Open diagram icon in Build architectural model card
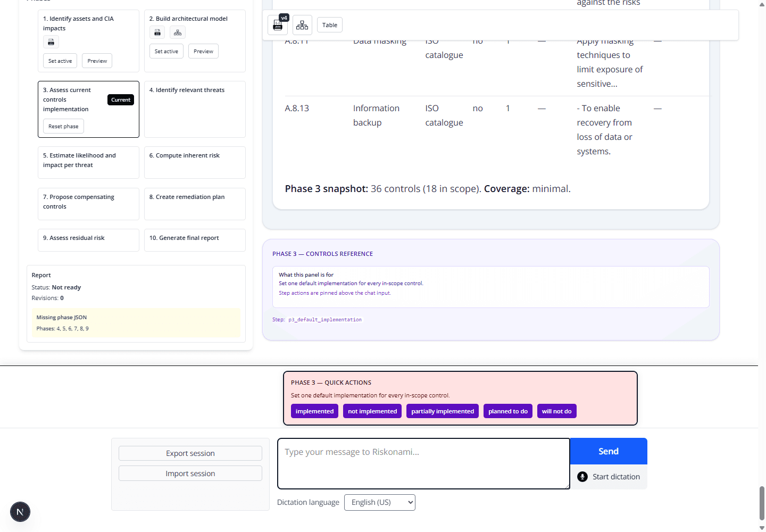The image size is (766, 532). pyautogui.click(x=178, y=32)
